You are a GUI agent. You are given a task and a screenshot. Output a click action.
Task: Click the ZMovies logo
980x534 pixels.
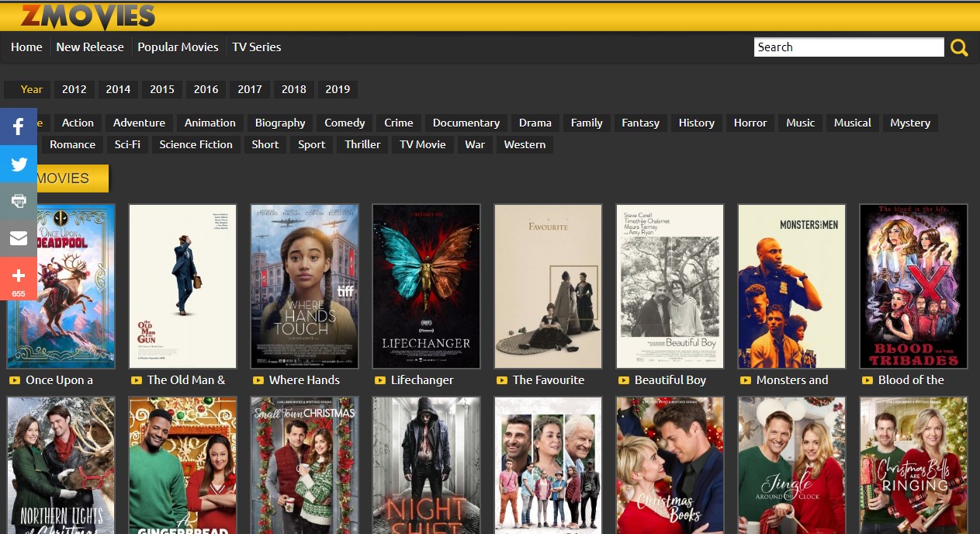tap(87, 16)
